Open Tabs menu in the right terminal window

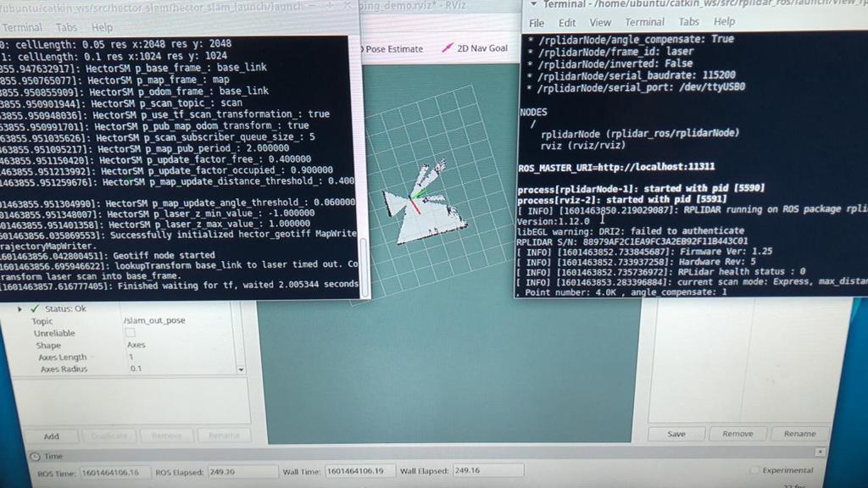point(688,21)
